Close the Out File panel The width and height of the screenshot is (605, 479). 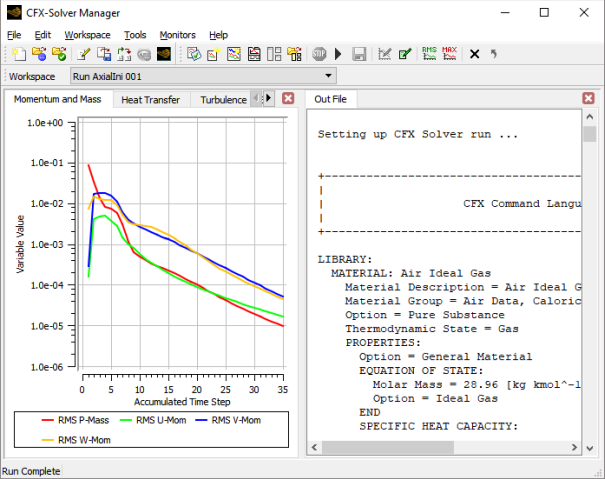pos(588,98)
